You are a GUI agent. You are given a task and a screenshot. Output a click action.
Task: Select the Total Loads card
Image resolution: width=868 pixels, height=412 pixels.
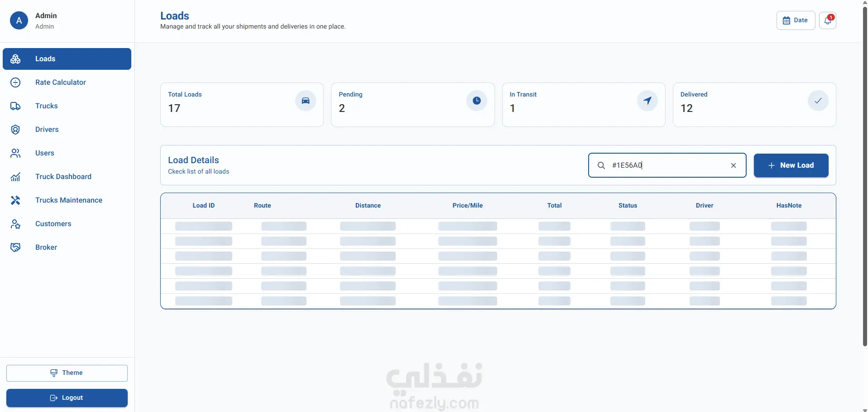coord(242,105)
